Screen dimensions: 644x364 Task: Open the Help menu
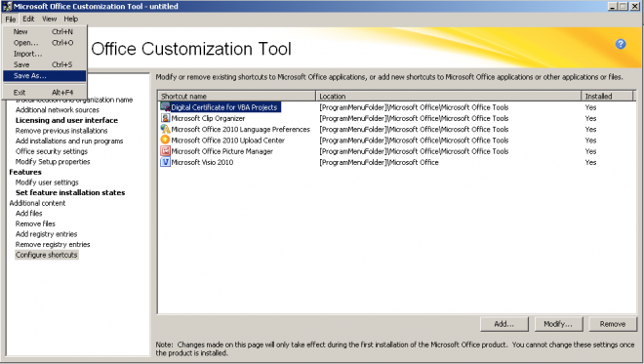[70, 19]
